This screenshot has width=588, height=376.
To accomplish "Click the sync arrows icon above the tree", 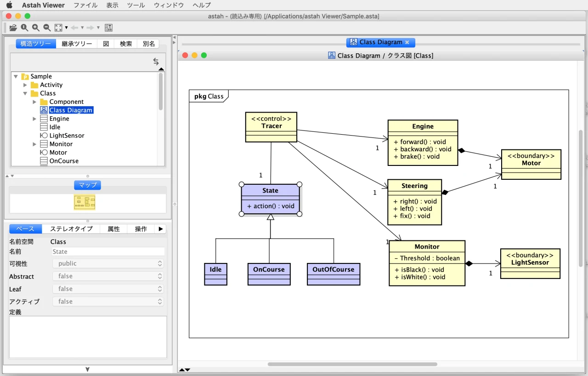I will pyautogui.click(x=156, y=62).
